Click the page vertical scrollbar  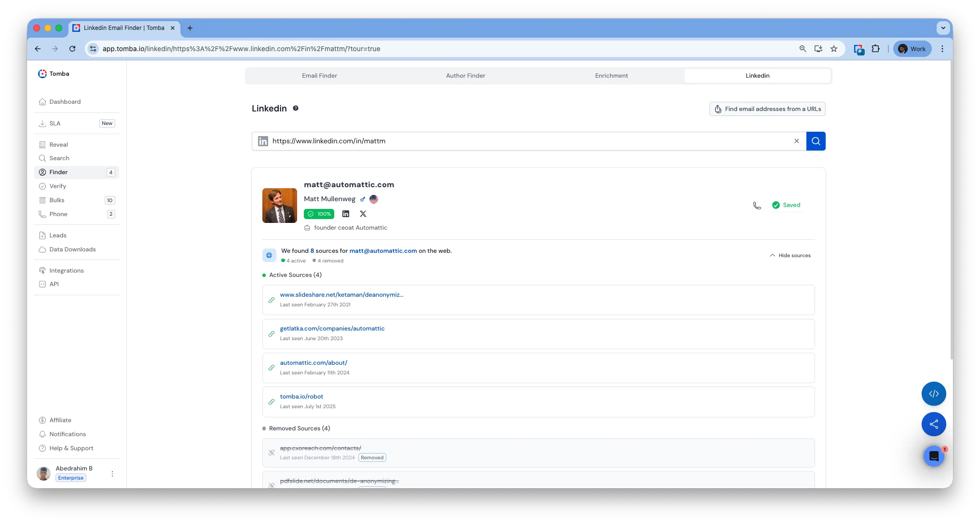[x=951, y=210]
